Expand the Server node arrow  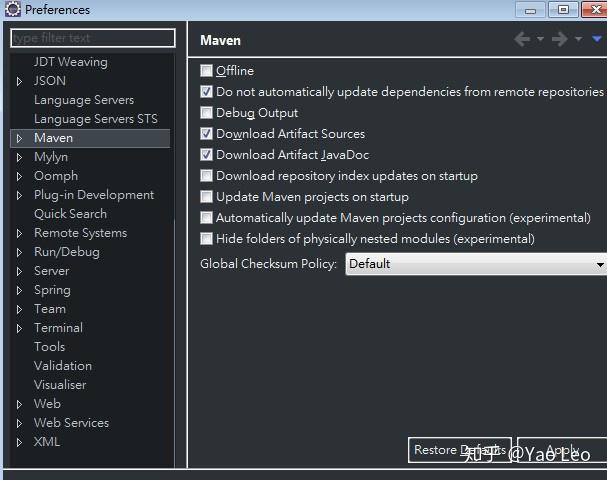[x=19, y=271]
